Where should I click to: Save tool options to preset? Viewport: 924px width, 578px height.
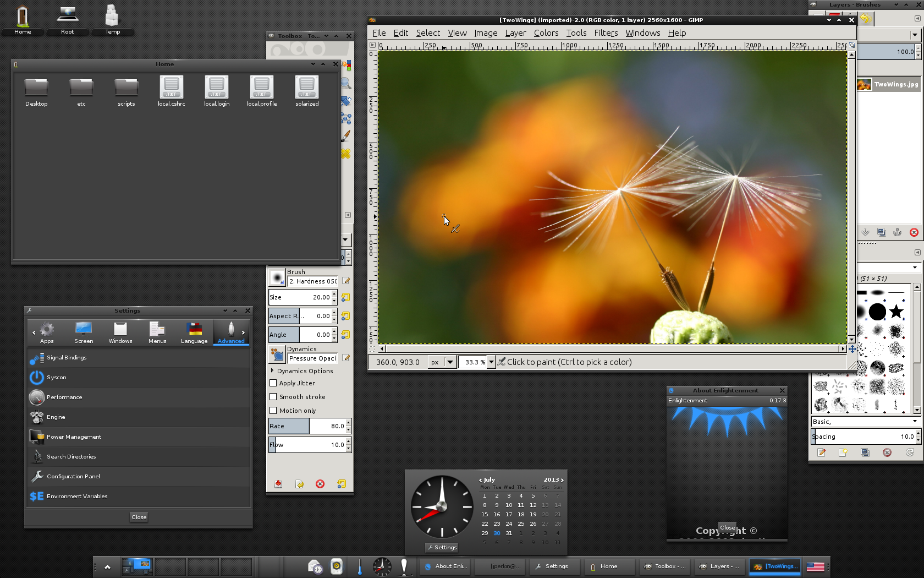[x=278, y=484]
